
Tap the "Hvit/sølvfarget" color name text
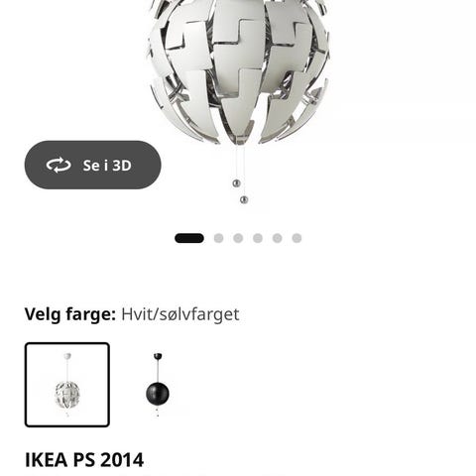pyautogui.click(x=180, y=314)
